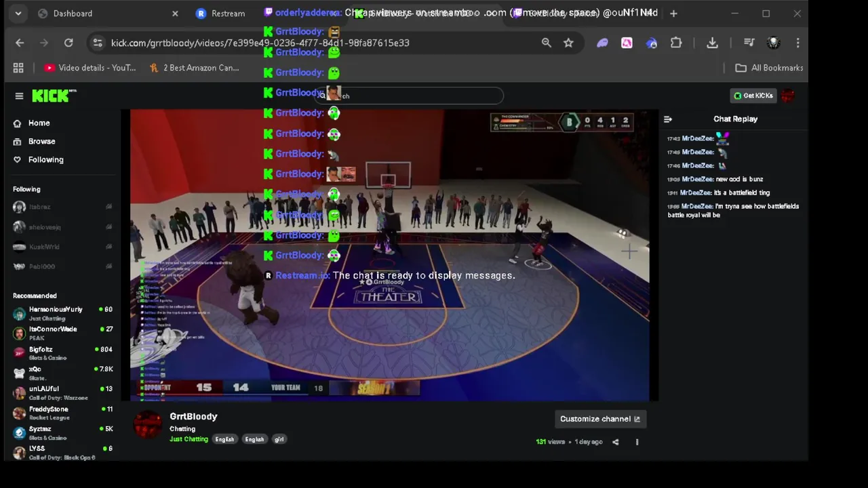Open recommended channel ItsConnorWade
The height and width of the screenshot is (488, 868).
coord(62,333)
